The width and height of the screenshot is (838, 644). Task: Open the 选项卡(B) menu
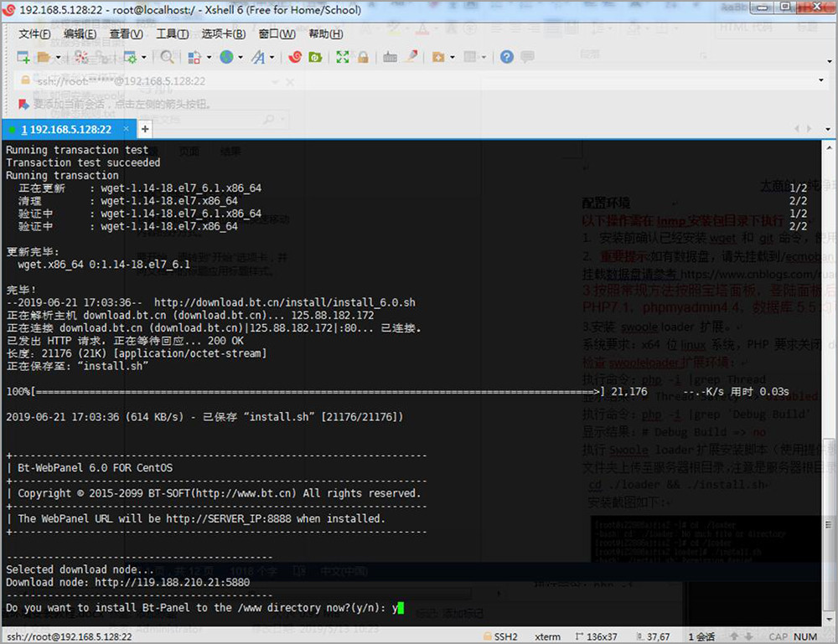224,34
